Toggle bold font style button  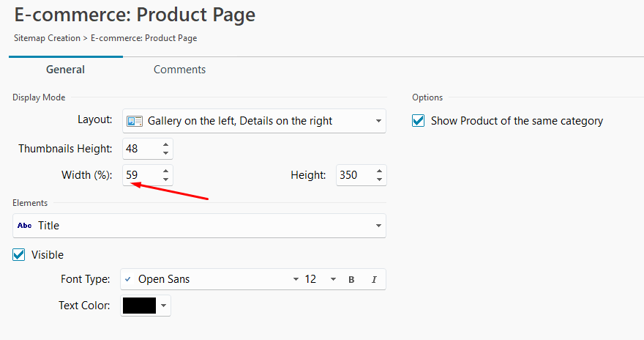point(351,279)
